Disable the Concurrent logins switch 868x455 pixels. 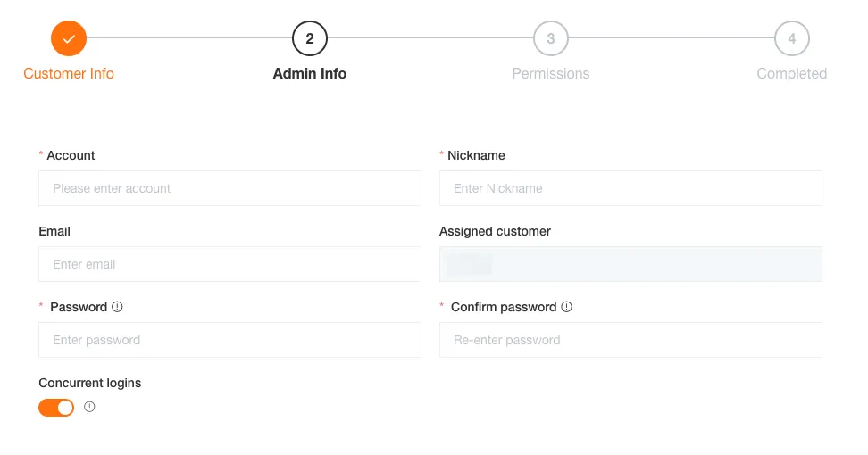point(56,408)
